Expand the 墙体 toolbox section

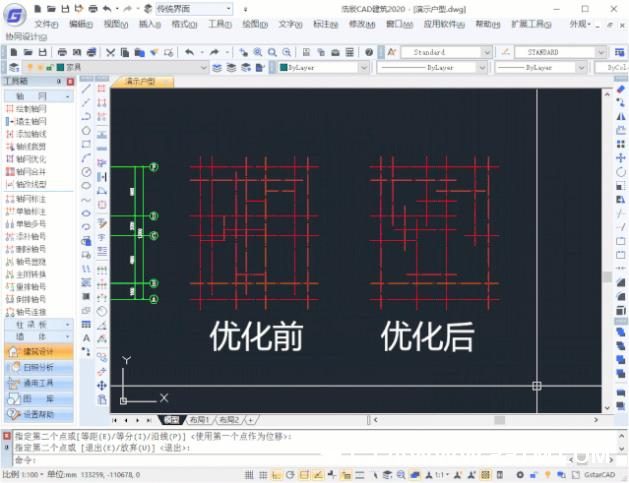coord(39,337)
